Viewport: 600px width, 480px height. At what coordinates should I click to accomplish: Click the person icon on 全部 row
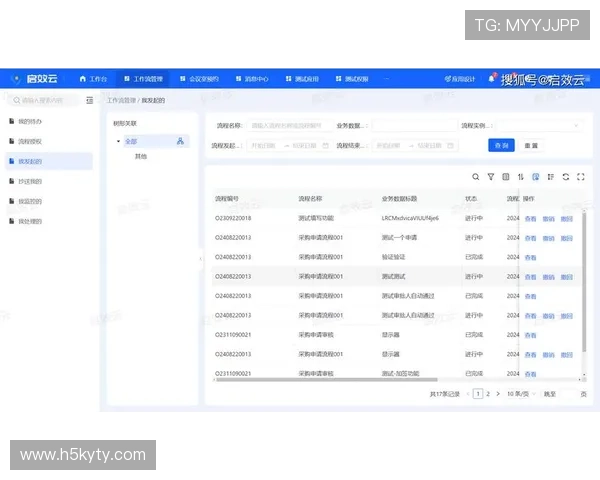click(180, 141)
